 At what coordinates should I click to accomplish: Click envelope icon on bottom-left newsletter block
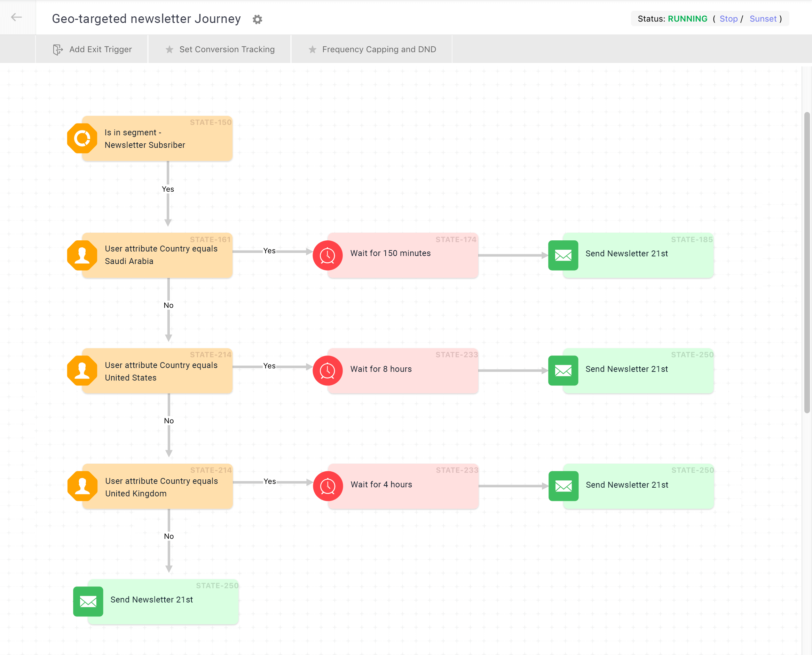pyautogui.click(x=88, y=601)
